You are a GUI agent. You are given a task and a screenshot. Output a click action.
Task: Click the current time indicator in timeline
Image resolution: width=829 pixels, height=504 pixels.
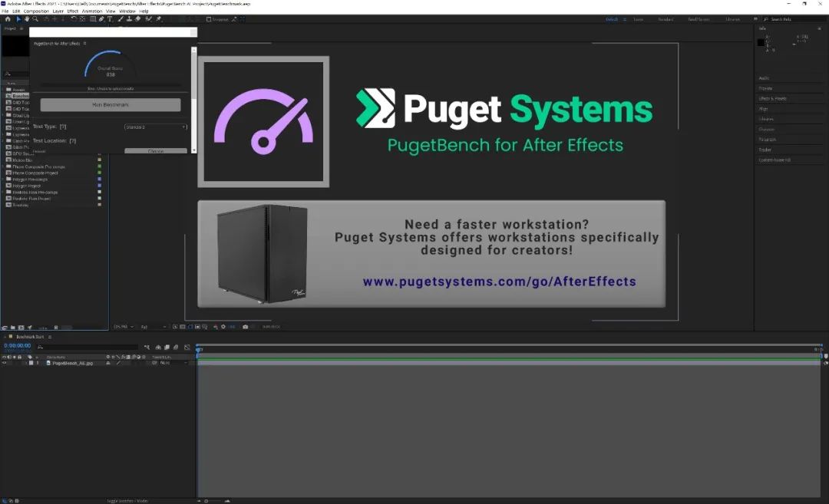tap(199, 350)
